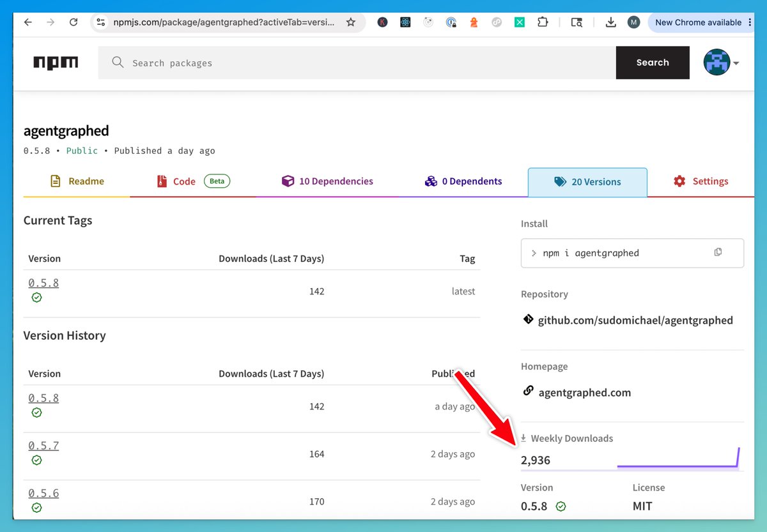Open version 0.5.6 link
The width and height of the screenshot is (767, 532).
click(43, 494)
